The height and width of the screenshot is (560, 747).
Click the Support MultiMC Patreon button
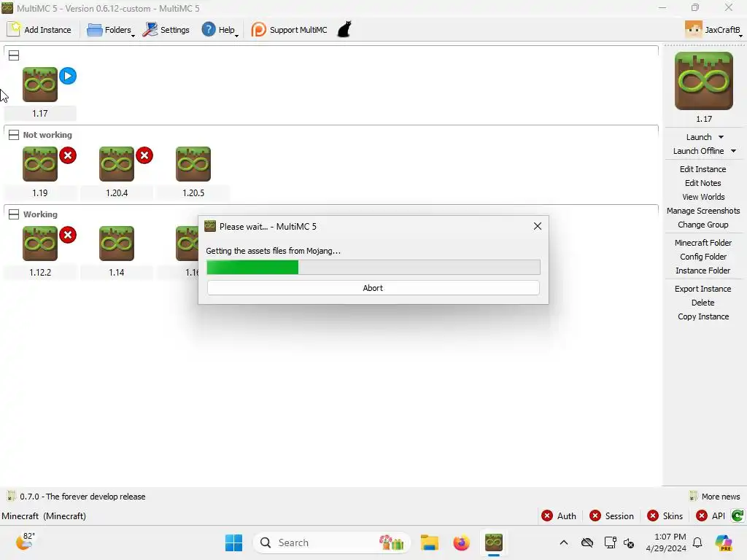[x=289, y=29]
